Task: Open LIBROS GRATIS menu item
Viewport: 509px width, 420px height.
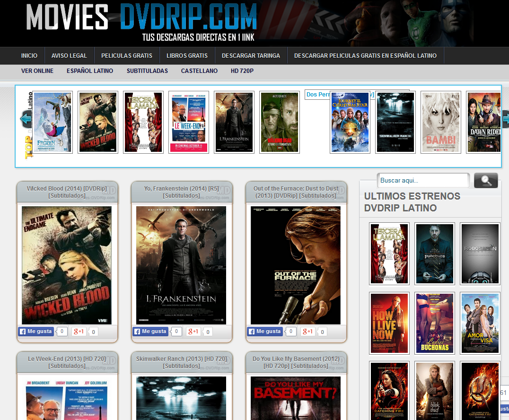Action: tap(187, 55)
